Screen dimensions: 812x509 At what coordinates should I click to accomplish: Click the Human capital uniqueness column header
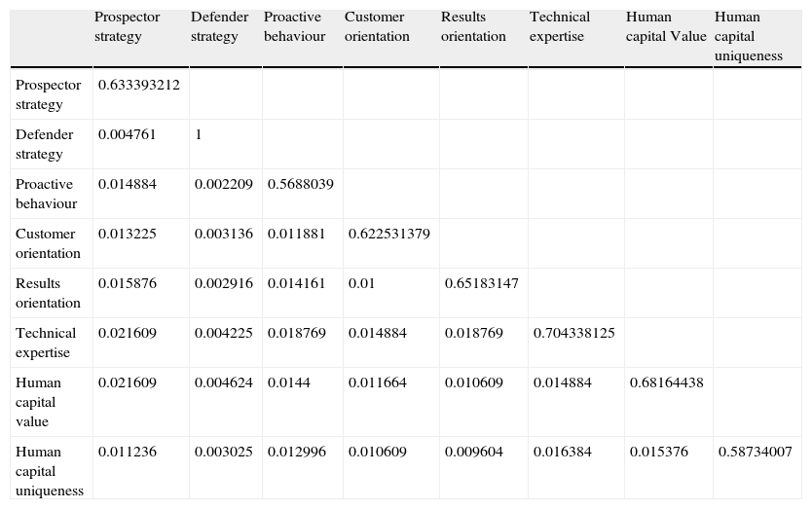[x=748, y=36]
